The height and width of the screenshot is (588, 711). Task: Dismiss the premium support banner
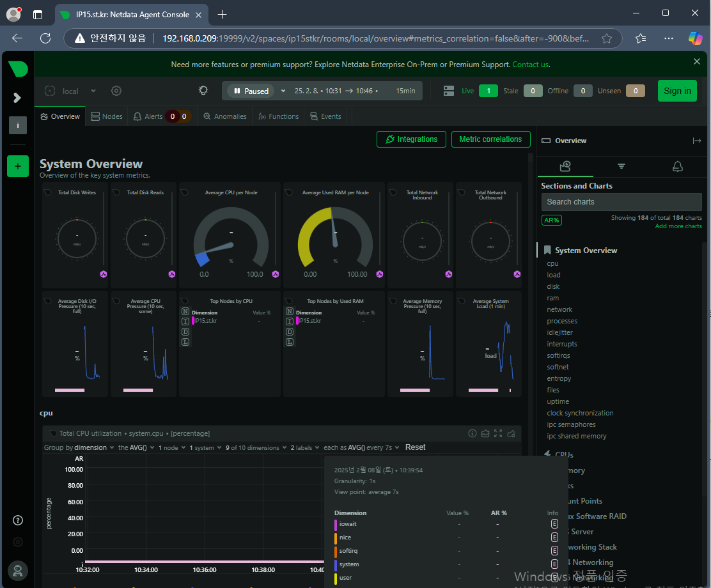click(x=697, y=61)
